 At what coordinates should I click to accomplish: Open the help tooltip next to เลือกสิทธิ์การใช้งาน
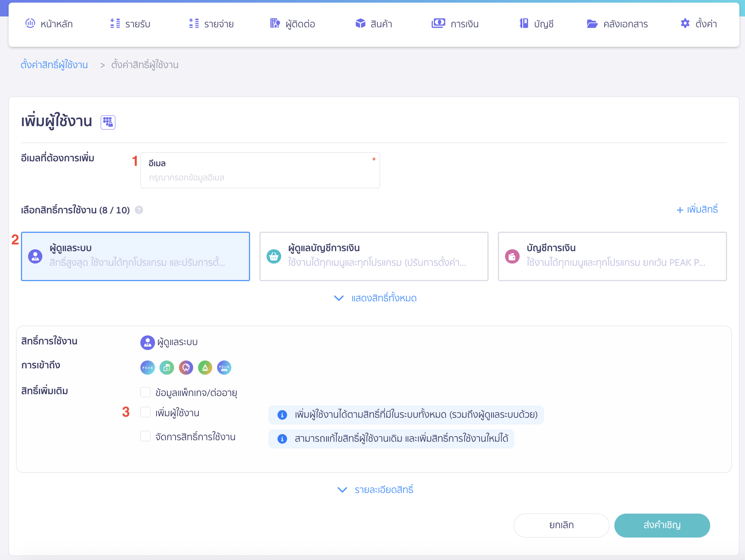tap(140, 210)
